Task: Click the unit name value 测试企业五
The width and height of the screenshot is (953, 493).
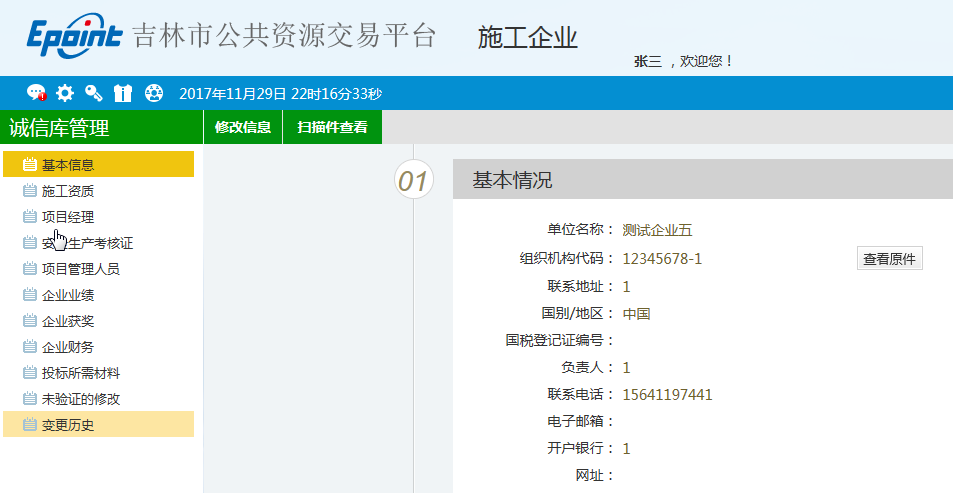Action: pyautogui.click(x=658, y=230)
